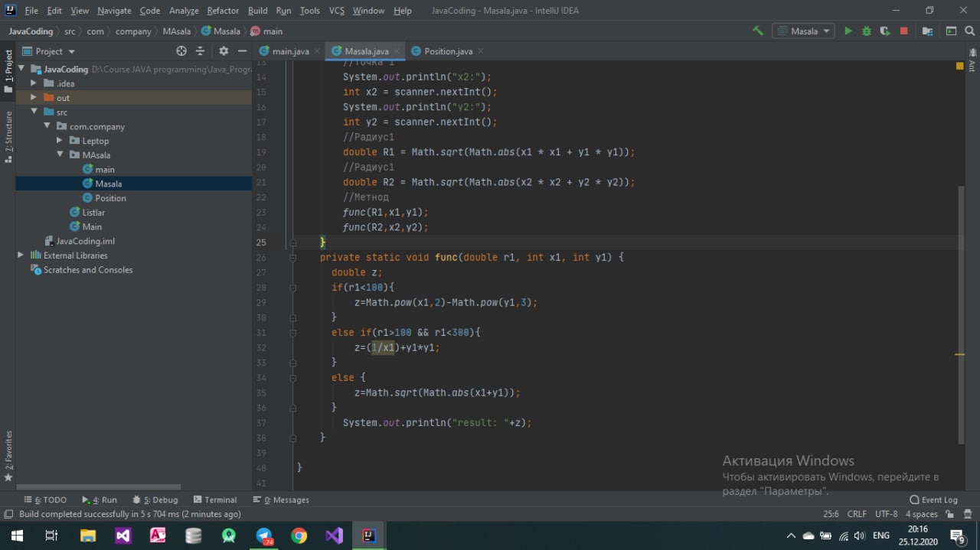Screen dimensions: 980x550
Task: Stop the process with the red square
Action: click(904, 31)
